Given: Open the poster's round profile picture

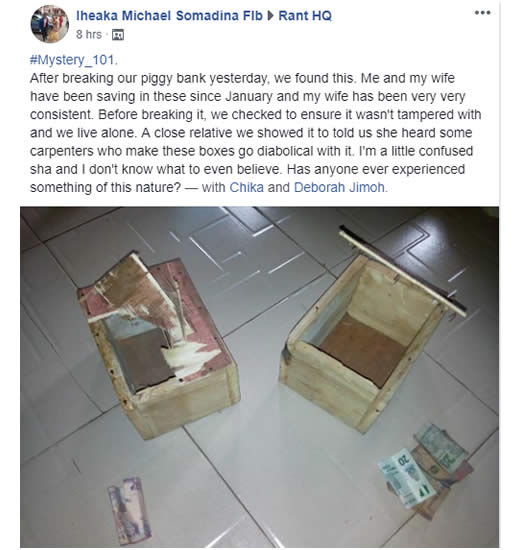Looking at the screenshot, I should [x=49, y=24].
